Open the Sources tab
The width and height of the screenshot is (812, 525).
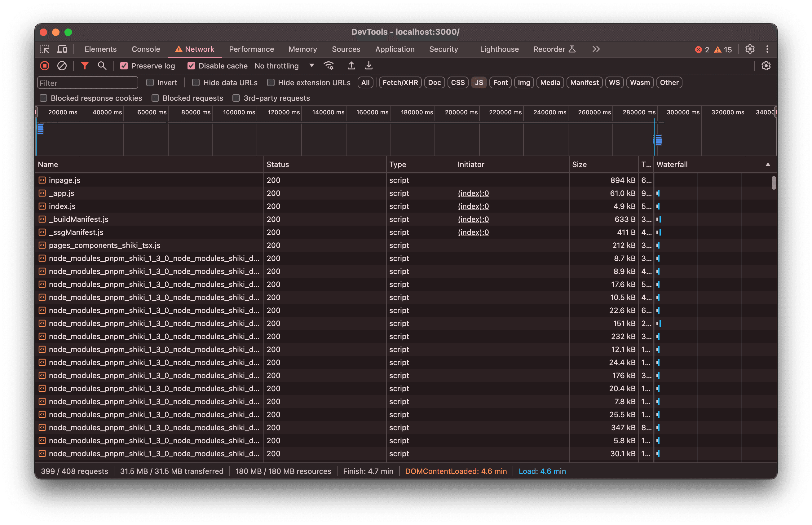click(346, 49)
